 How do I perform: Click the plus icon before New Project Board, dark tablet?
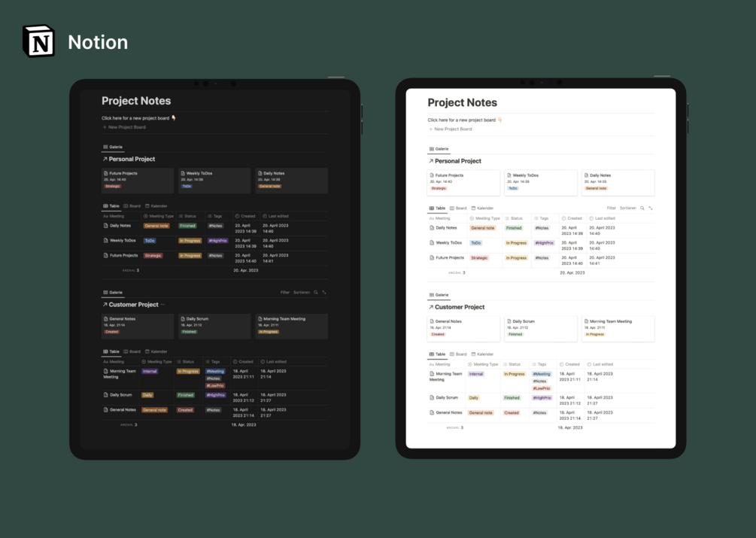105,127
